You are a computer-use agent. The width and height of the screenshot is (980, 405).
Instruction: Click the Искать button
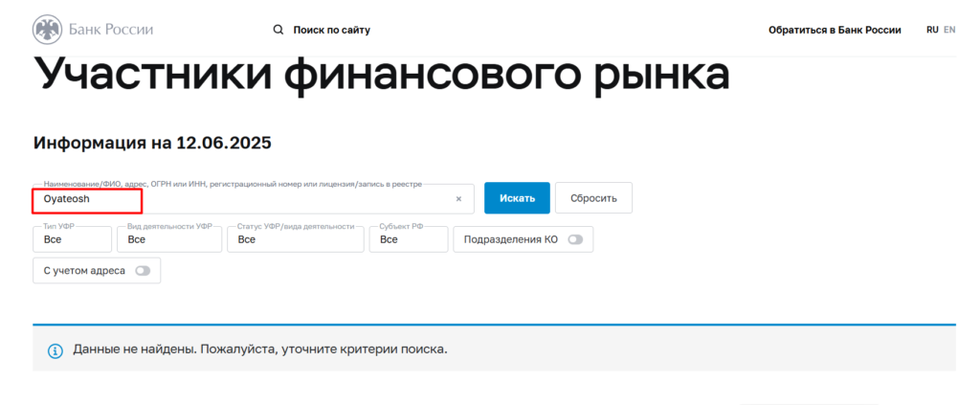517,198
